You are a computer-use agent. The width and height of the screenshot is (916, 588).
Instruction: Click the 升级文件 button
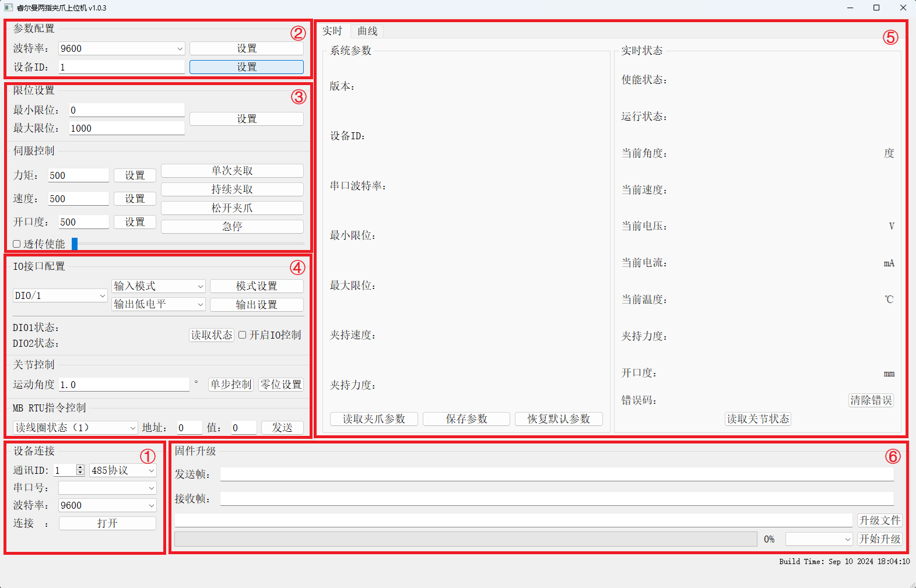coord(879,520)
